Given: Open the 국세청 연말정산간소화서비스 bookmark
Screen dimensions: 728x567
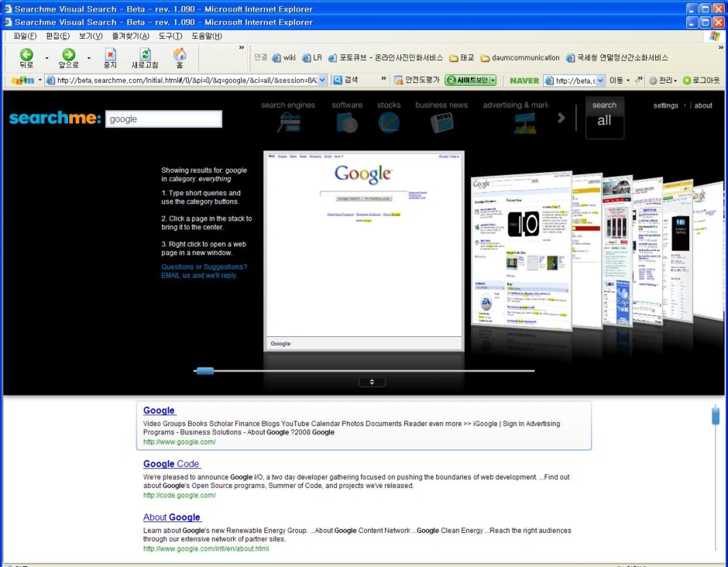Looking at the screenshot, I should (x=617, y=57).
